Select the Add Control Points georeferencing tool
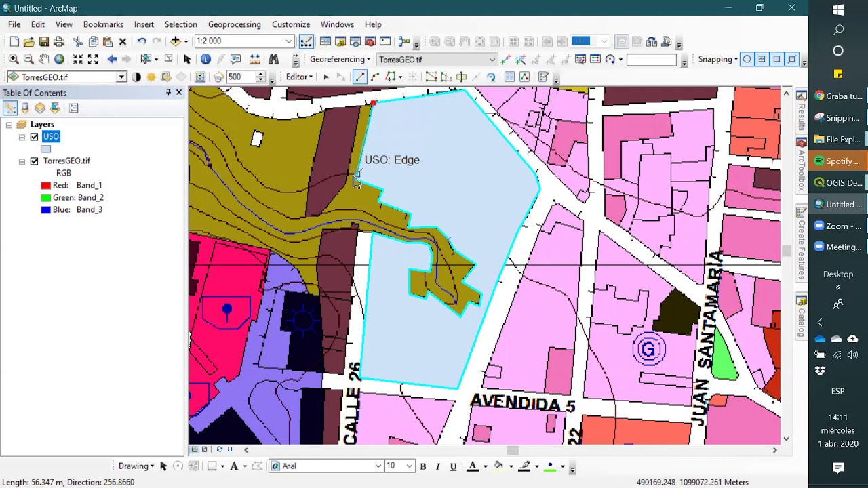 coord(506,60)
